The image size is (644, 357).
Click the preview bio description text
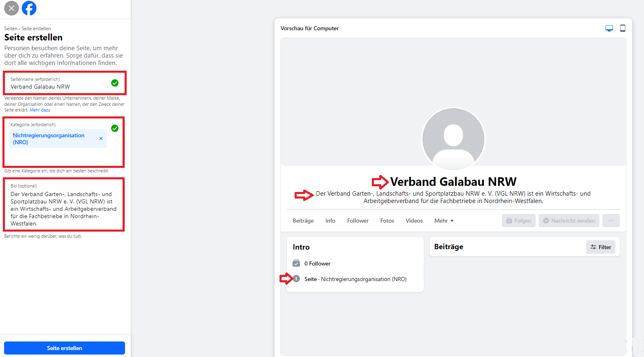tap(453, 197)
